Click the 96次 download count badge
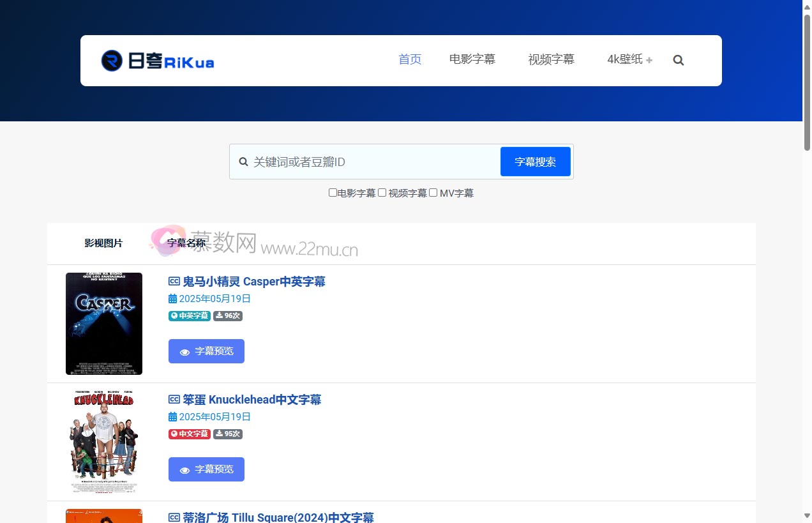Image resolution: width=812 pixels, height=523 pixels. 228,315
